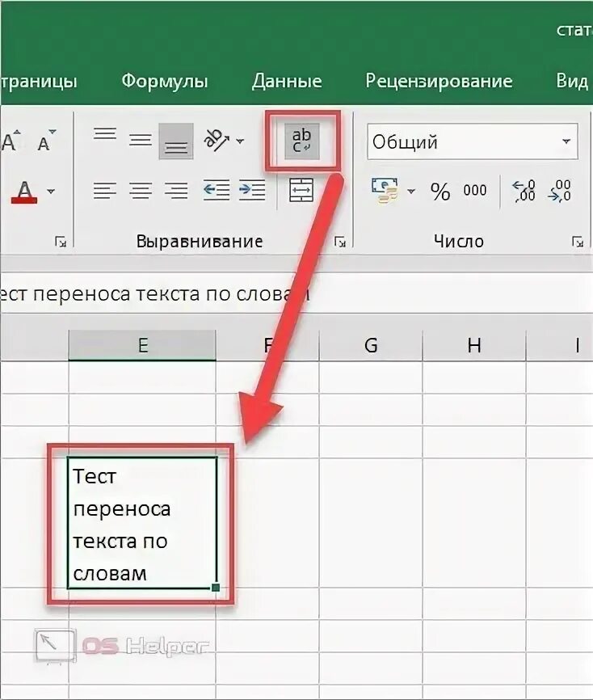Toggle bottom vertical alignment
The image size is (593, 700).
(176, 141)
